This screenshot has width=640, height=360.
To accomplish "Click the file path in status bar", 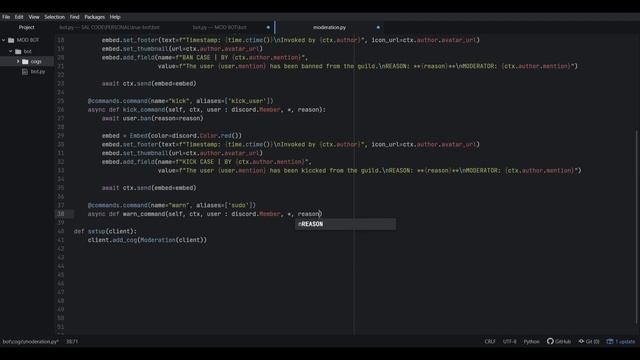I will [31, 341].
